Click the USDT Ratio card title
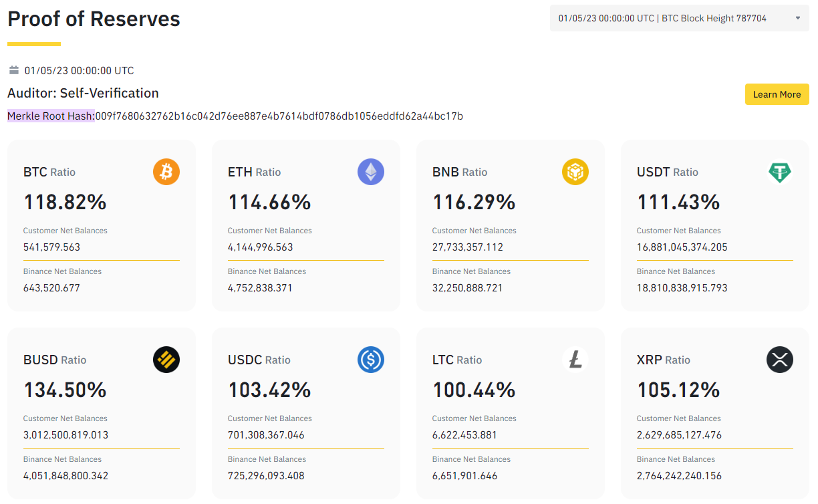 click(x=668, y=172)
